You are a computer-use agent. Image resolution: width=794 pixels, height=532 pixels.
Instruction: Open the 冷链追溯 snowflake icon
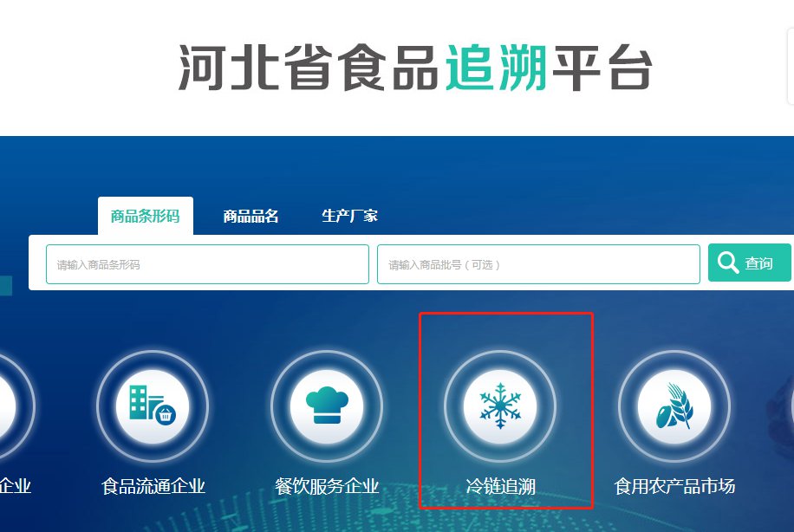point(500,406)
